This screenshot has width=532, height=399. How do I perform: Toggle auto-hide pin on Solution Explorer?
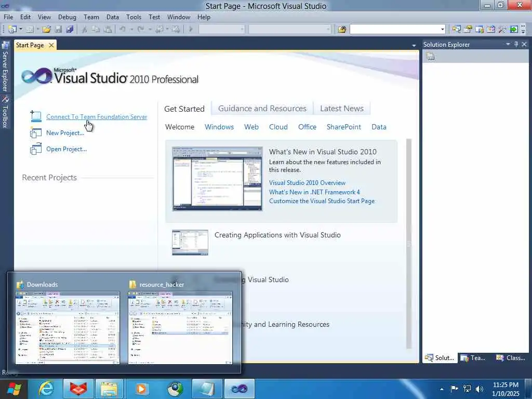tap(516, 45)
